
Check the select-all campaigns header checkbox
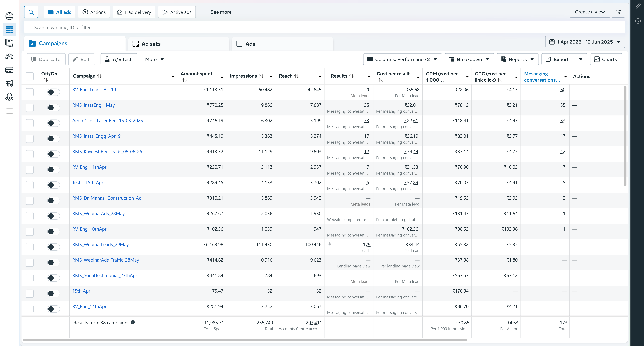[29, 76]
